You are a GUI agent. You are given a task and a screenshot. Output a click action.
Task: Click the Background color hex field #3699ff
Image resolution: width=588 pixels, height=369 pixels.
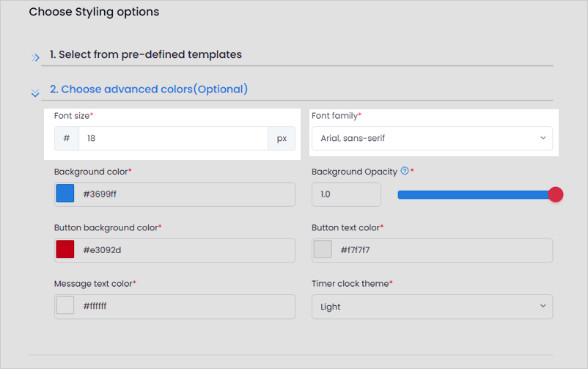pyautogui.click(x=174, y=194)
